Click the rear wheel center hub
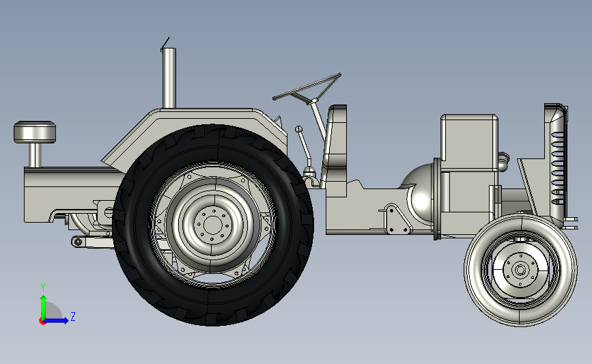The image size is (592, 364). 213,225
